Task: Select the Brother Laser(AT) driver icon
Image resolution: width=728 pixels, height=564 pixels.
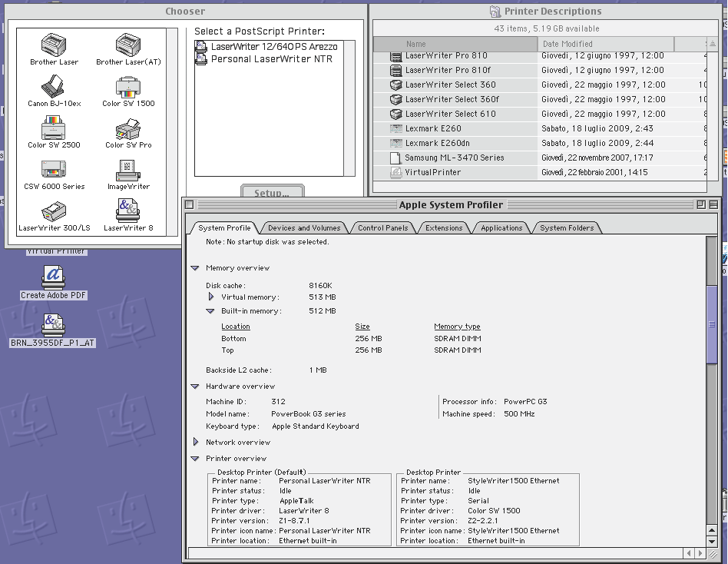Action: point(128,45)
